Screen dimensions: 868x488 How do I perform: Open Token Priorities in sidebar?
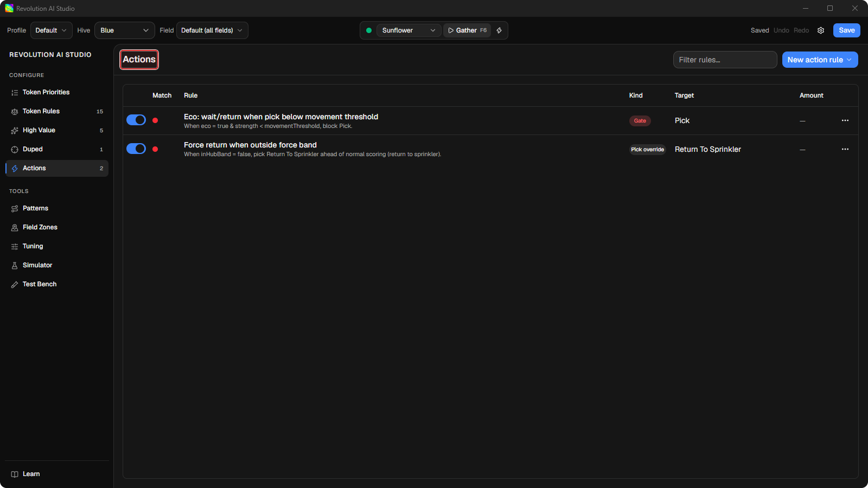[57, 92]
